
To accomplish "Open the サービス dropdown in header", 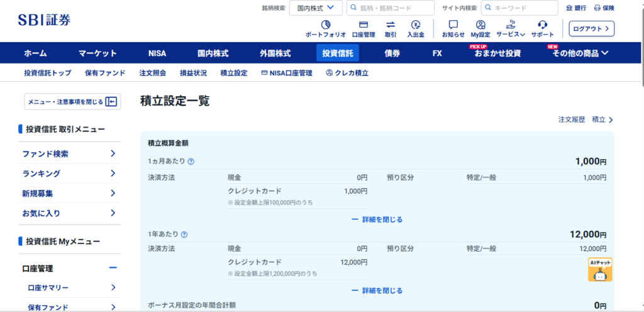I will coord(510,34).
